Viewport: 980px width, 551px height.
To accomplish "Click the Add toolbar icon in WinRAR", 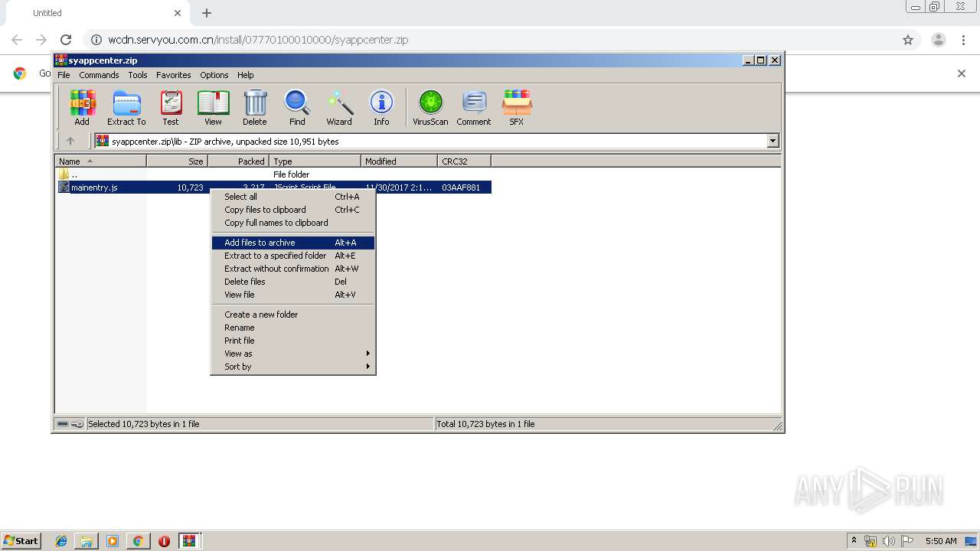I will (x=82, y=107).
